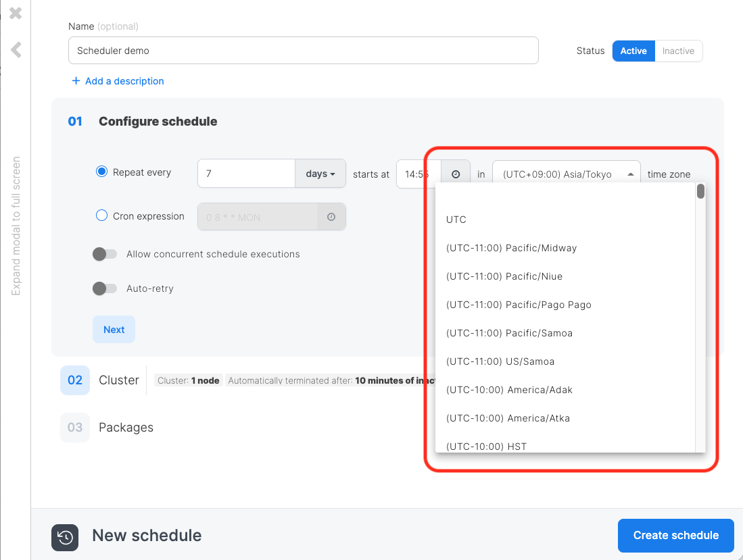The width and height of the screenshot is (743, 560).
Task: Toggle Allow concurrent schedule executions
Action: (105, 254)
